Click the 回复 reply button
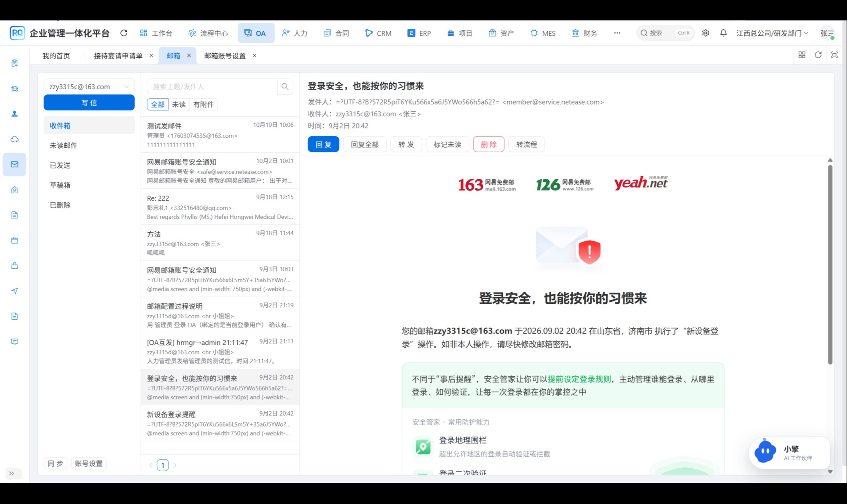The width and height of the screenshot is (847, 504). (x=323, y=144)
